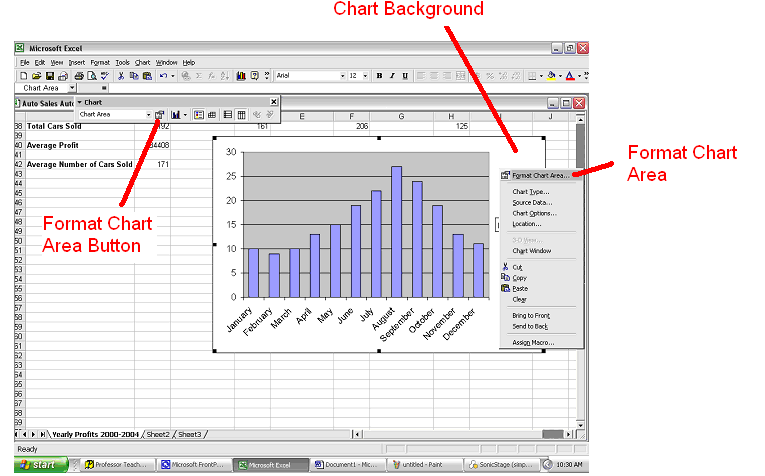
Task: Open the Chart menu in menu bar
Action: 142,62
